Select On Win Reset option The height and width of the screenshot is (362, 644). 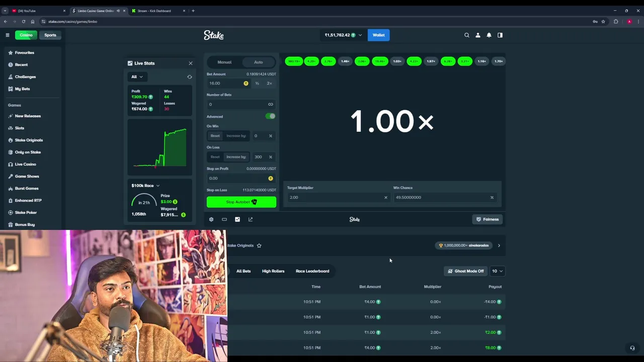pyautogui.click(x=215, y=136)
